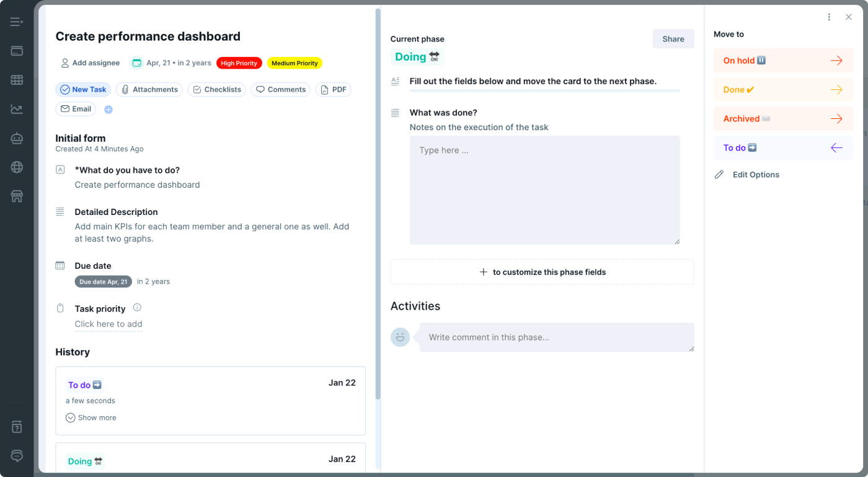Open the portals globe icon in sidebar

point(16,166)
